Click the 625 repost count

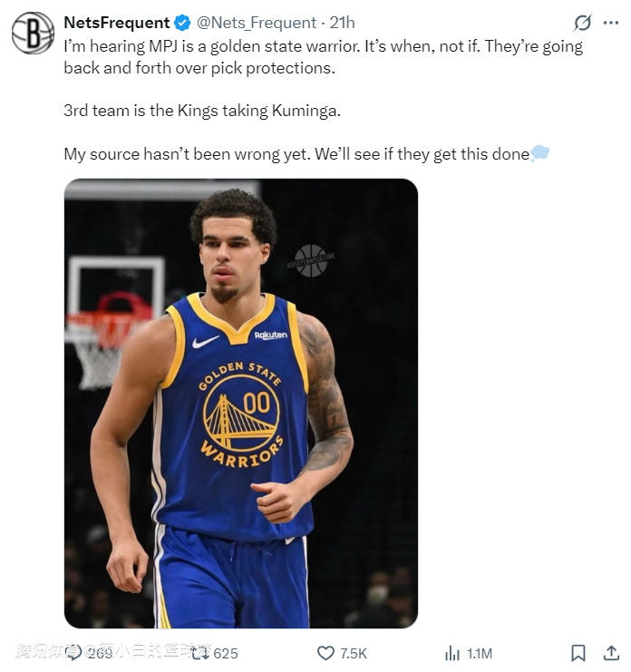click(226, 653)
